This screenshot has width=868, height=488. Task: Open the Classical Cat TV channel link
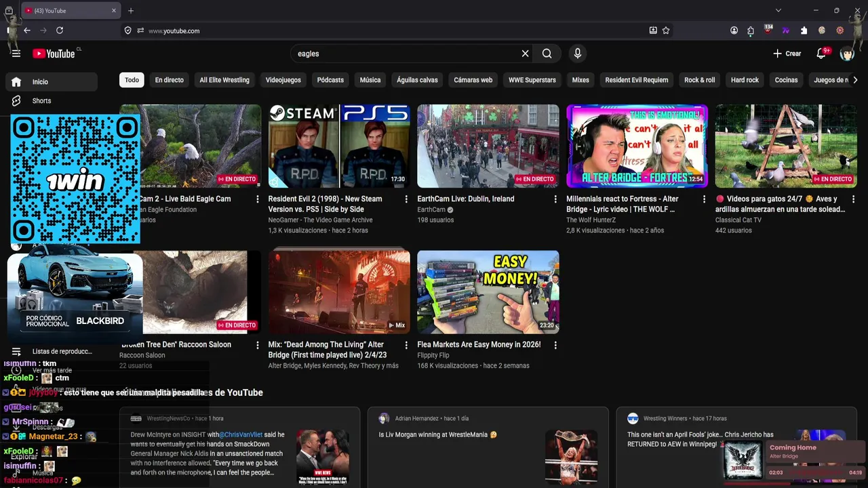(x=738, y=220)
